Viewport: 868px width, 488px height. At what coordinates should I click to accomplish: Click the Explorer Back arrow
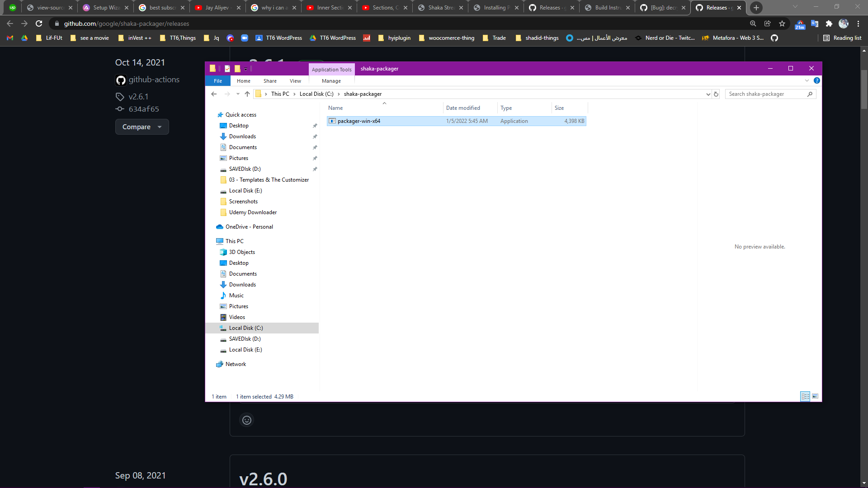coord(214,94)
